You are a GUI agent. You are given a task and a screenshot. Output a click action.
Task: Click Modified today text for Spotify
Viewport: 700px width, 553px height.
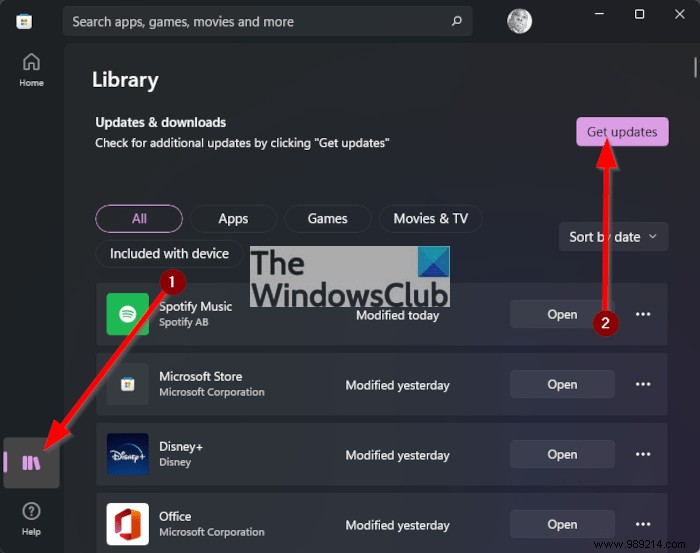tap(397, 316)
